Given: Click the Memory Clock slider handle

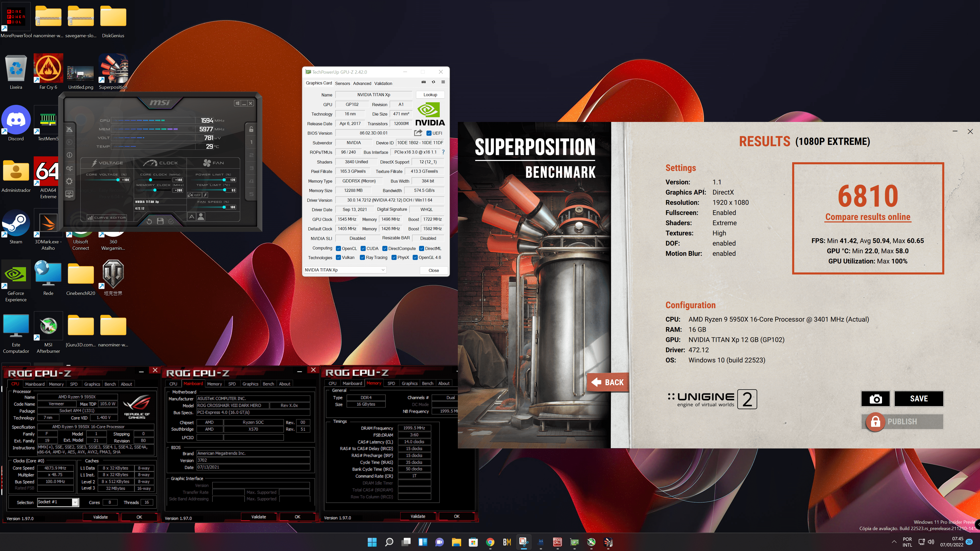Looking at the screenshot, I should pyautogui.click(x=154, y=190).
